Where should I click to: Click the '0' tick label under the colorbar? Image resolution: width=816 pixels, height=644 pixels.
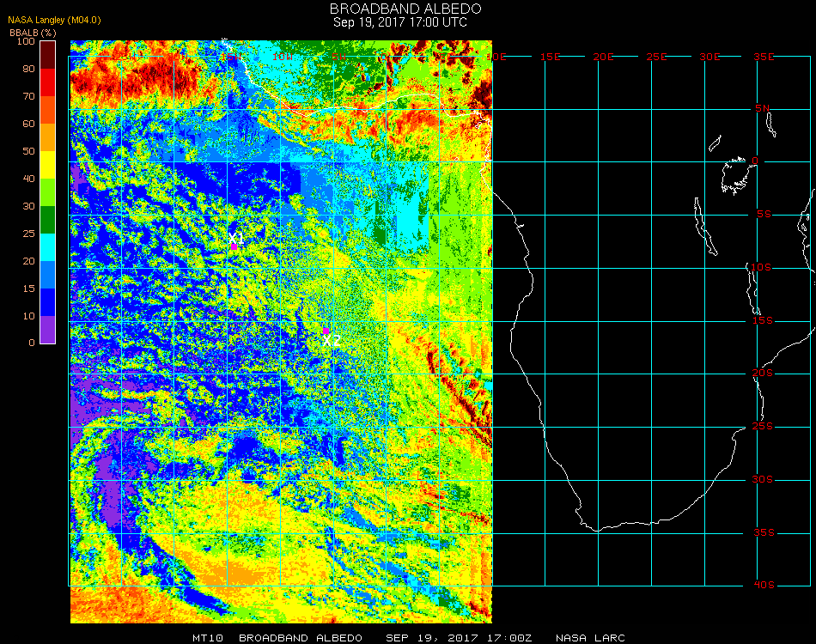point(32,343)
